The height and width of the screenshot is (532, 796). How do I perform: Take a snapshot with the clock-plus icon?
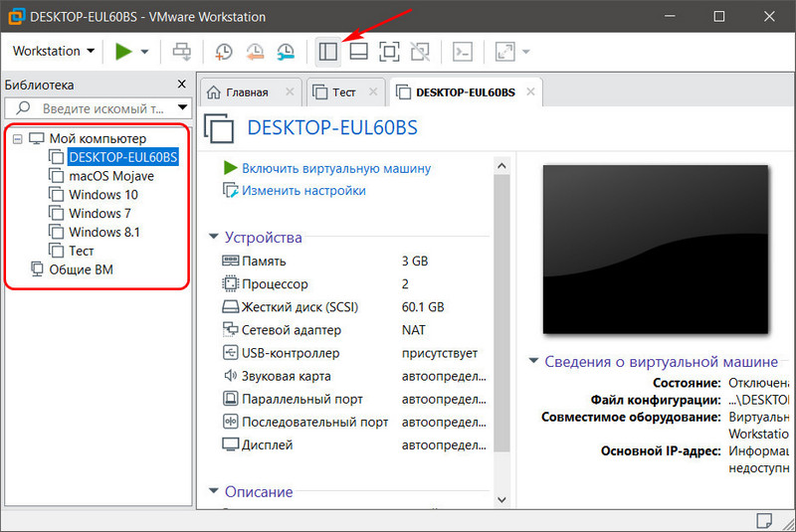pyautogui.click(x=223, y=52)
